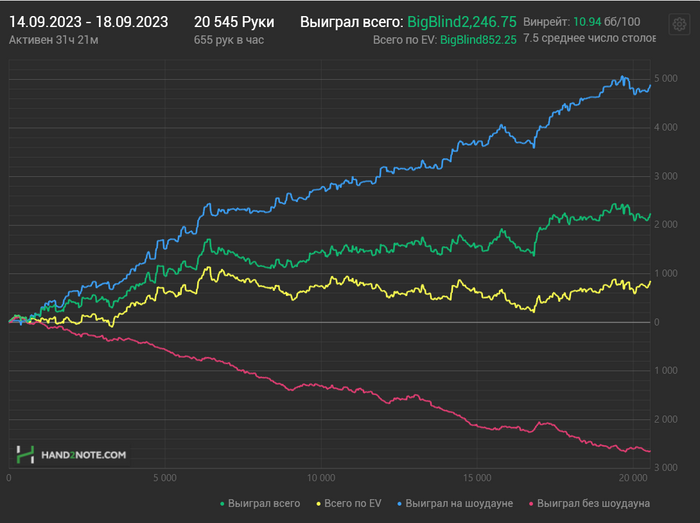700x523 pixels.
Task: Click the 'Винрейт:' header label
Action: [546, 22]
